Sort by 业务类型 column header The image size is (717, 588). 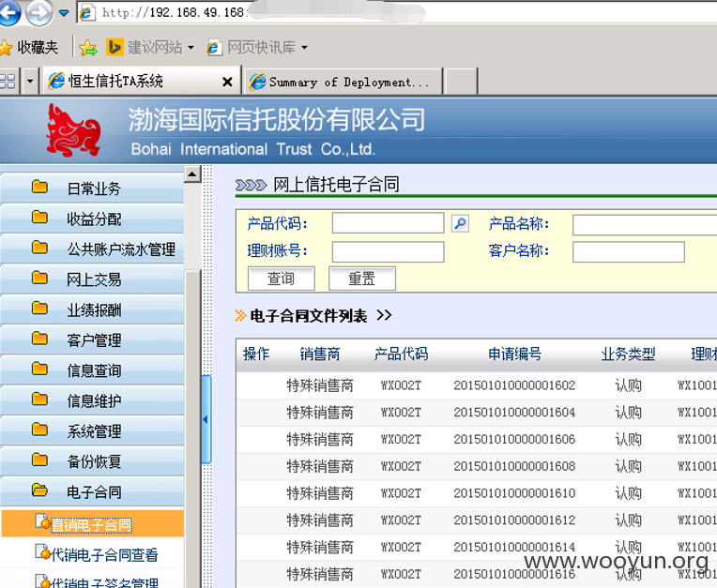tap(628, 354)
